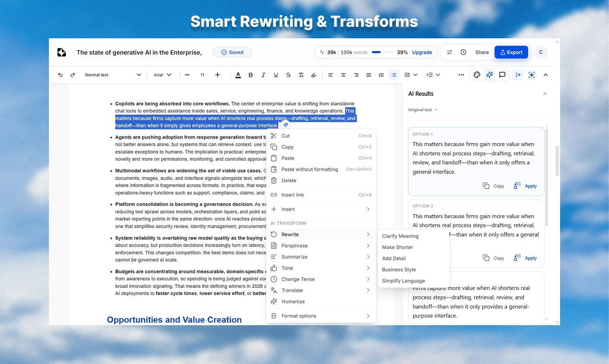The width and height of the screenshot is (609, 364).
Task: Toggle italic formatting
Action: (x=263, y=75)
